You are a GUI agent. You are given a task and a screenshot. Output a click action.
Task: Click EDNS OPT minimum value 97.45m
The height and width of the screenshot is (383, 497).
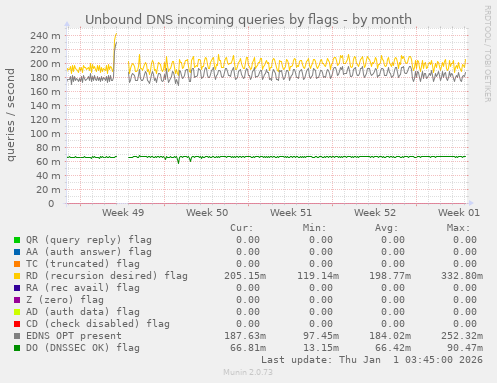point(321,336)
